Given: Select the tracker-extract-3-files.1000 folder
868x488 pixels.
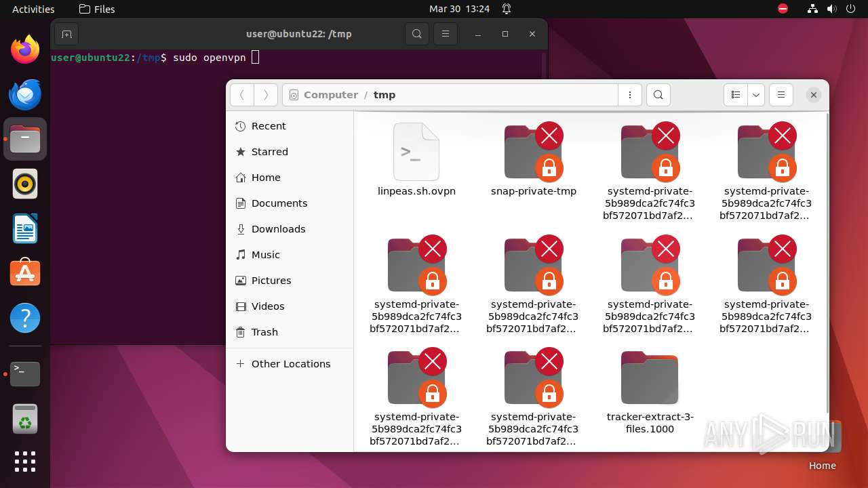Looking at the screenshot, I should point(650,393).
